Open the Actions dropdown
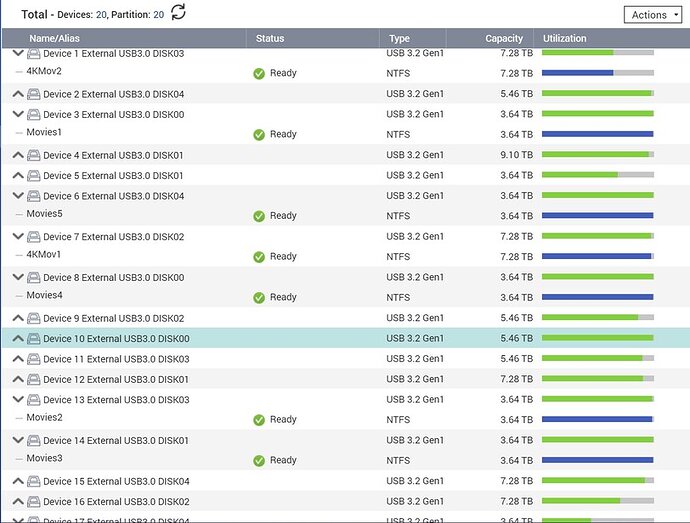This screenshot has width=690, height=523. [653, 15]
